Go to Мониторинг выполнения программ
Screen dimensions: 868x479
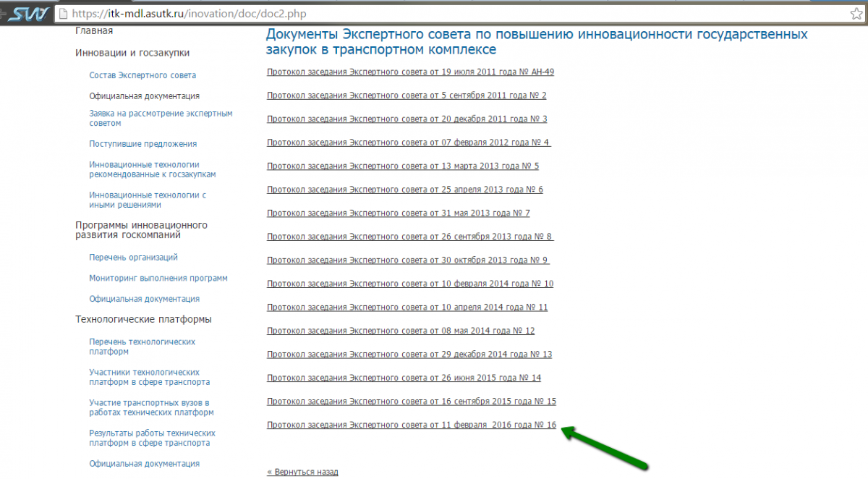pos(158,278)
